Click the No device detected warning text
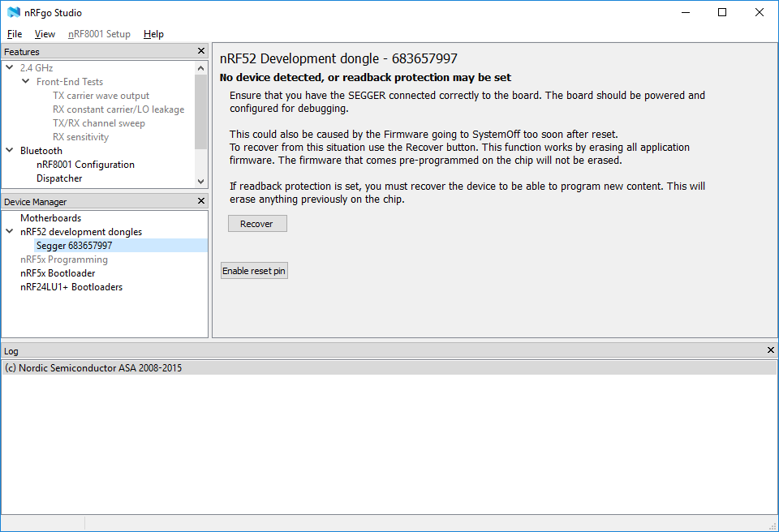This screenshot has height=532, width=779. (x=365, y=78)
